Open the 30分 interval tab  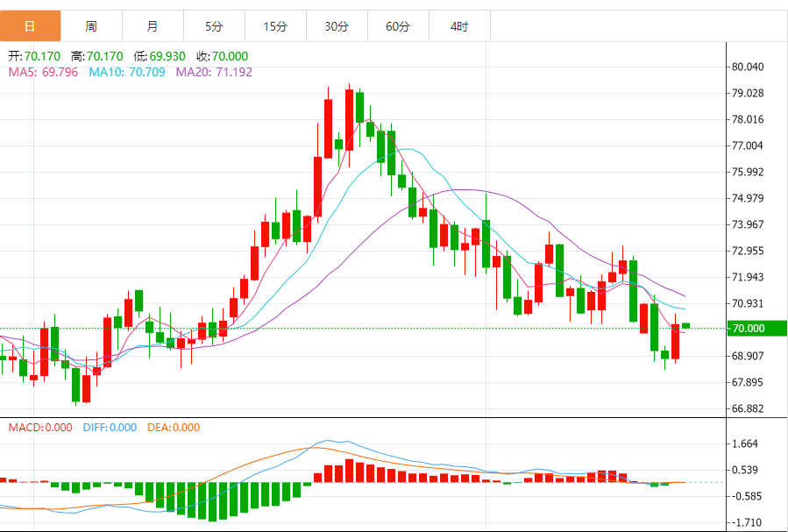tap(337, 26)
